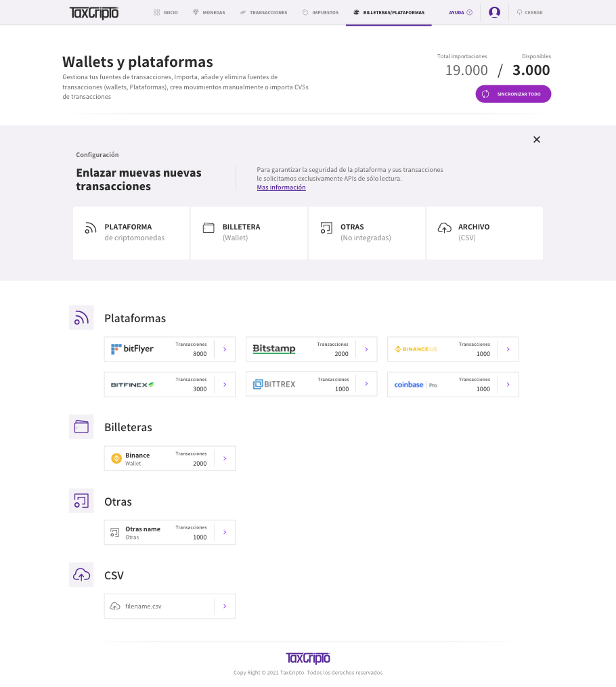Expand the Bitstamp row chevron

click(366, 349)
